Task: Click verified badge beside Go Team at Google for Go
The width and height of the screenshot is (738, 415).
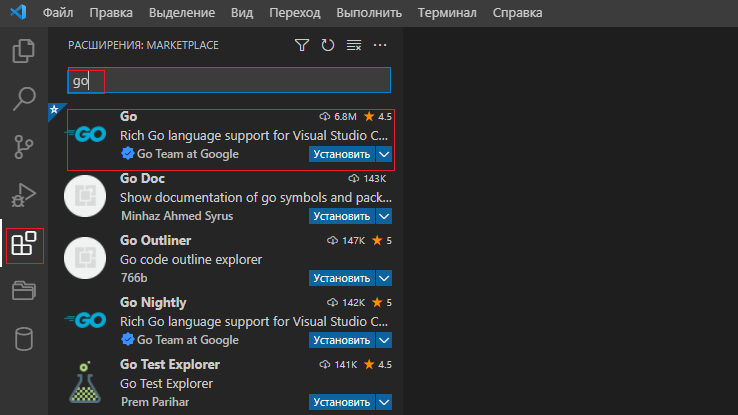Action: click(127, 153)
